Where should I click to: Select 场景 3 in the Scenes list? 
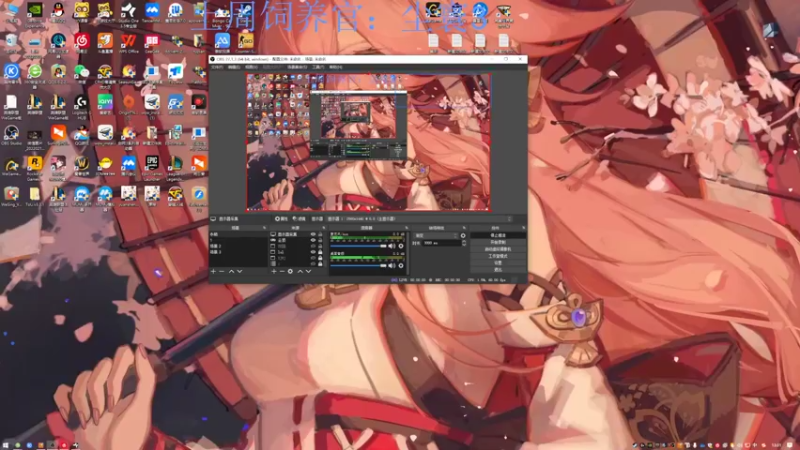coord(238,252)
